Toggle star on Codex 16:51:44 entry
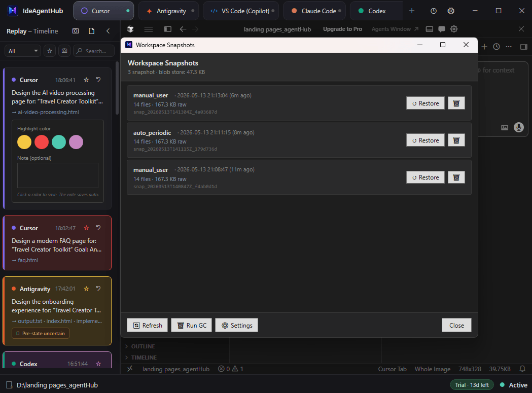532x393 pixels. [98, 364]
